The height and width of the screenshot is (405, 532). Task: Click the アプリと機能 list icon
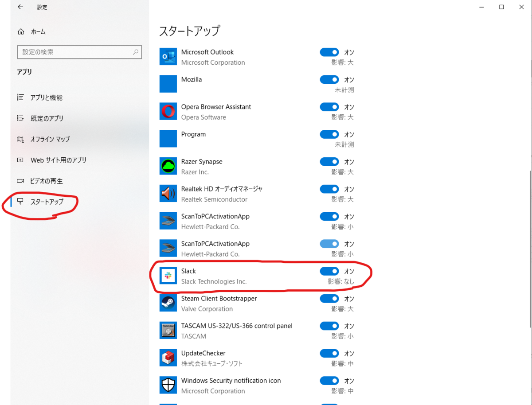20,97
